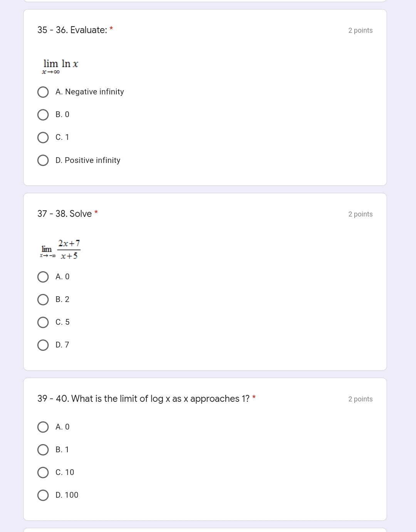Image resolution: width=416 pixels, height=532 pixels.
Task: Select answer A. 0 for question 37-38
Action: pos(43,277)
